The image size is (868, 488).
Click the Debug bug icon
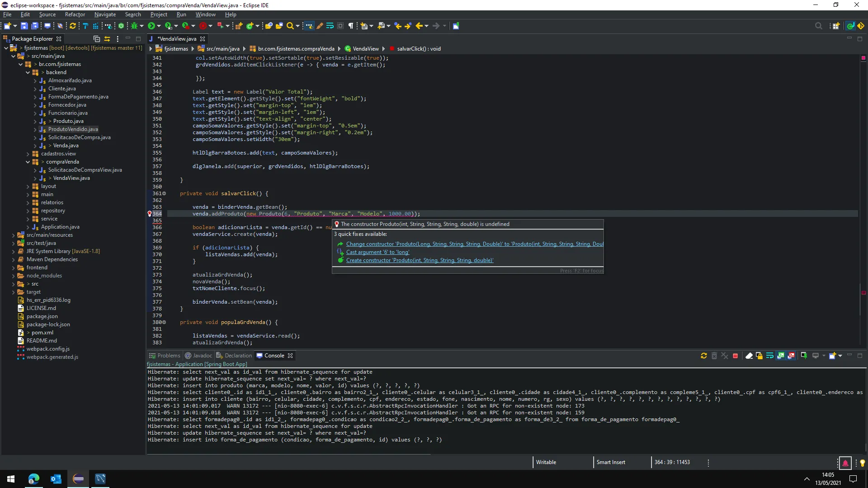coord(134,26)
